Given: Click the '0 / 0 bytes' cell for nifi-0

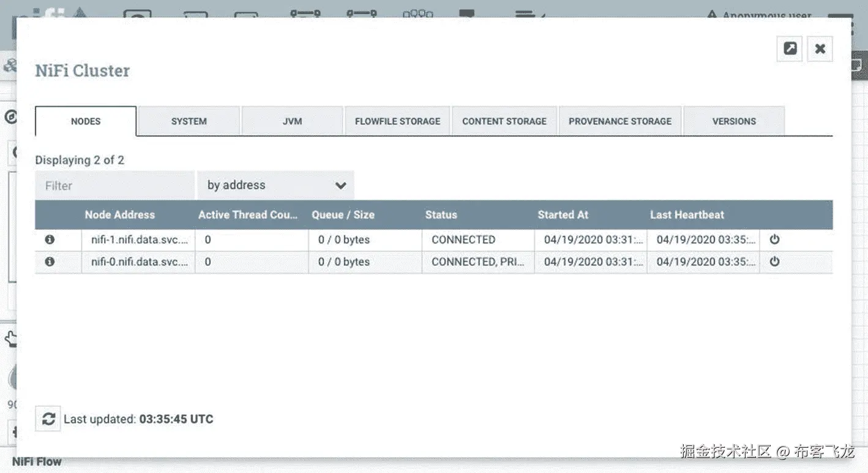Looking at the screenshot, I should click(365, 262).
